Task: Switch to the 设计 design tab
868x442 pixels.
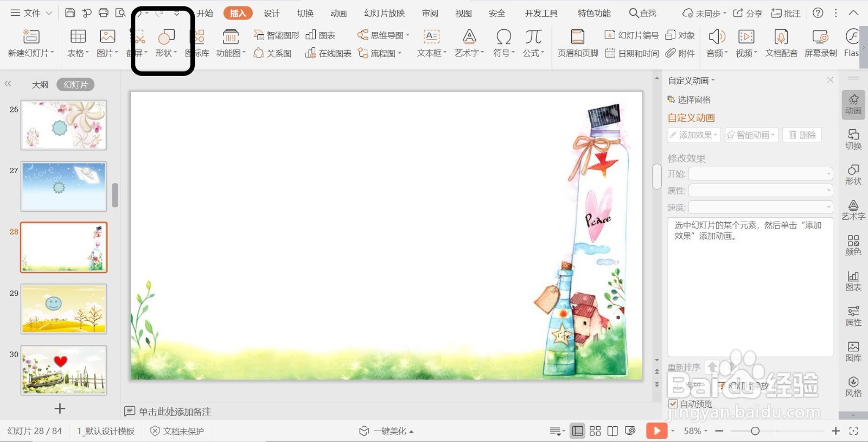Action: pos(272,13)
